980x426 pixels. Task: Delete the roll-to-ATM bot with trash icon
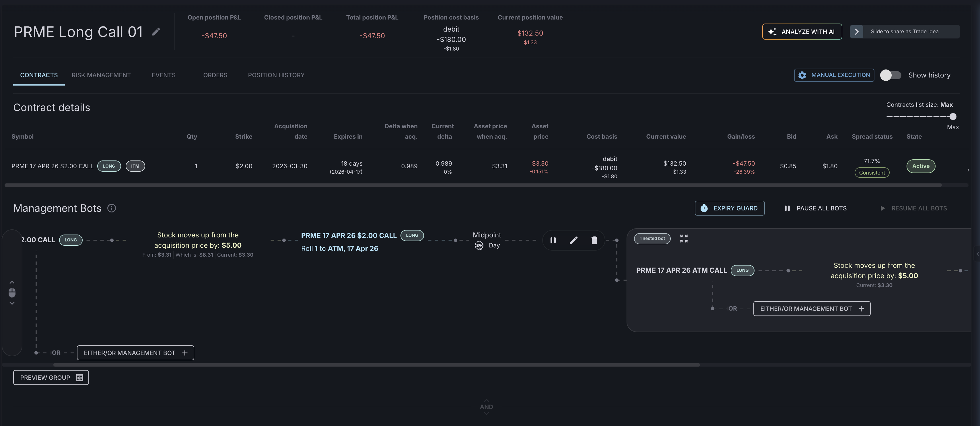(x=594, y=240)
